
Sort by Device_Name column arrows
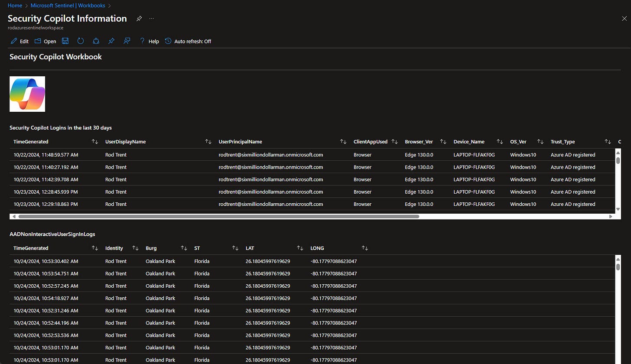500,142
